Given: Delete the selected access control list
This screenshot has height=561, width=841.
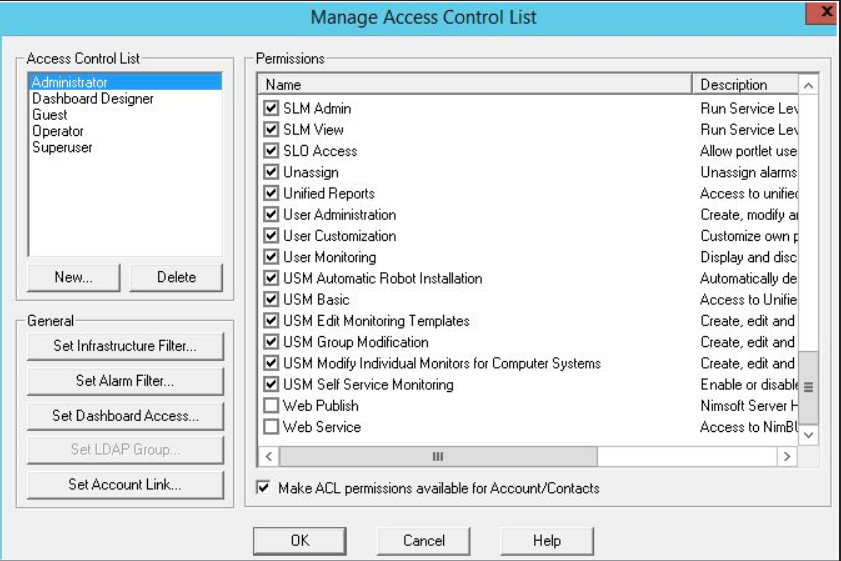Looking at the screenshot, I should 176,277.
